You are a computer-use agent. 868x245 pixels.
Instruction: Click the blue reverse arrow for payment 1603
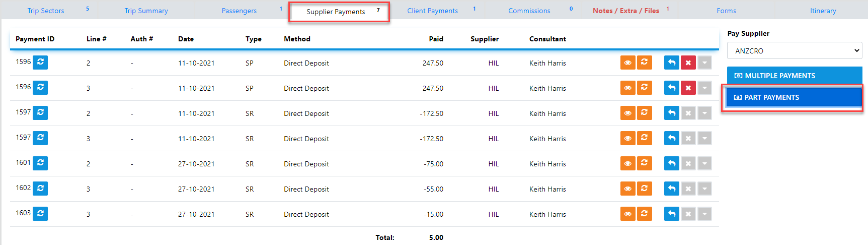(671, 214)
